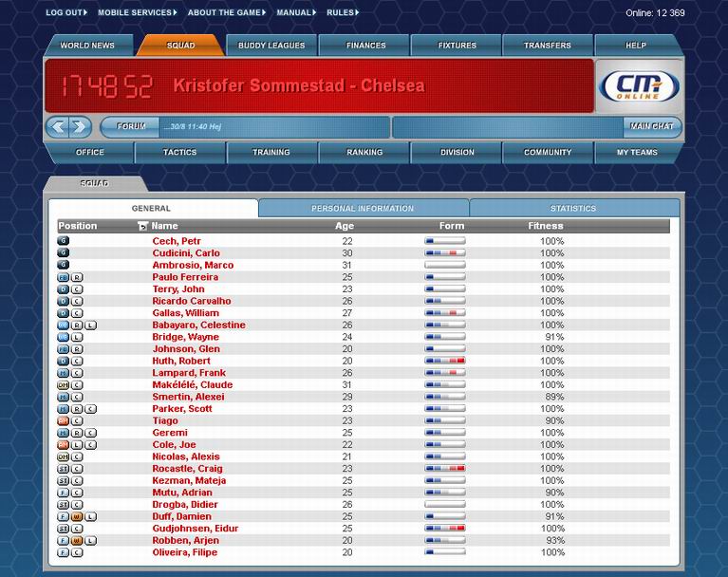
Task: Open the Community section
Action: tap(548, 152)
